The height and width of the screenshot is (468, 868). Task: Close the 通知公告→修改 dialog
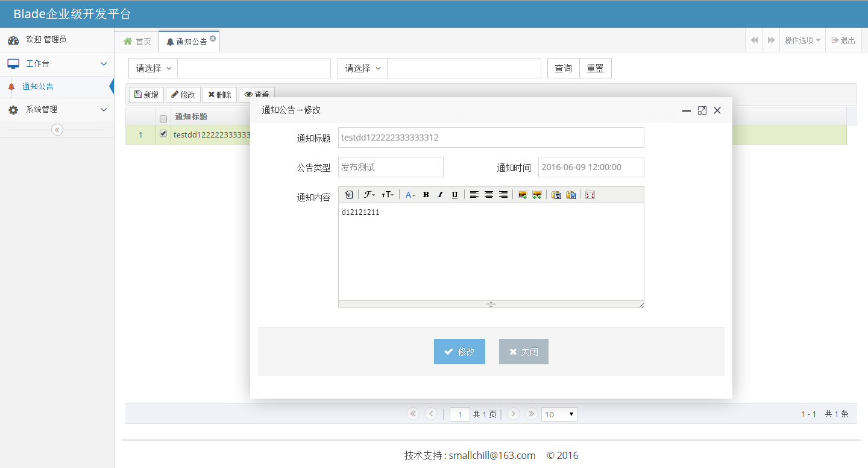[x=717, y=110]
